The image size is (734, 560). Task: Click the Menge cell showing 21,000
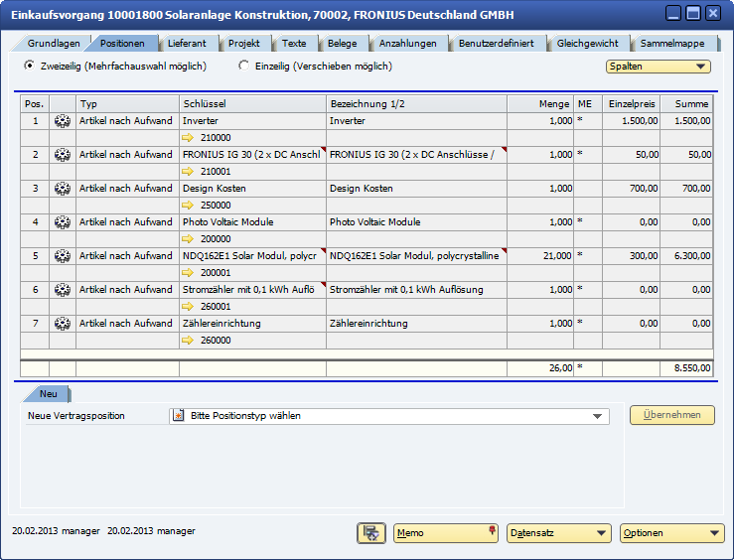(540, 256)
